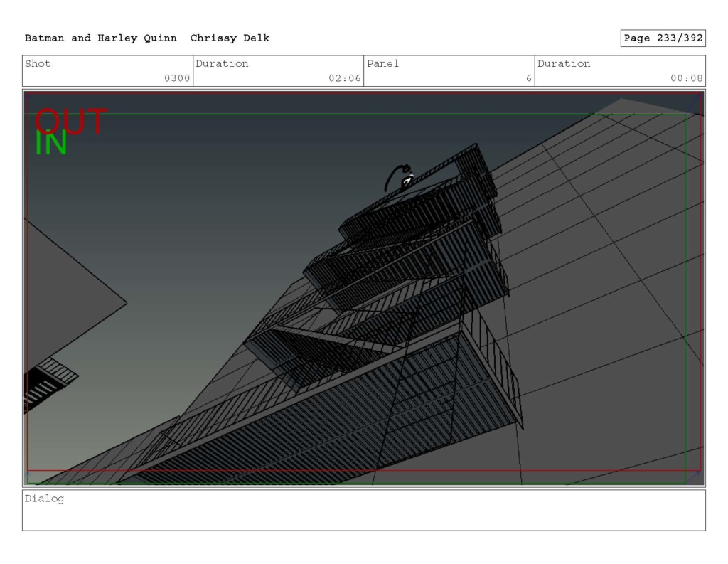Image resolution: width=728 pixels, height=564 pixels.
Task: Click the storyboard panel fire escape image
Action: click(x=364, y=288)
